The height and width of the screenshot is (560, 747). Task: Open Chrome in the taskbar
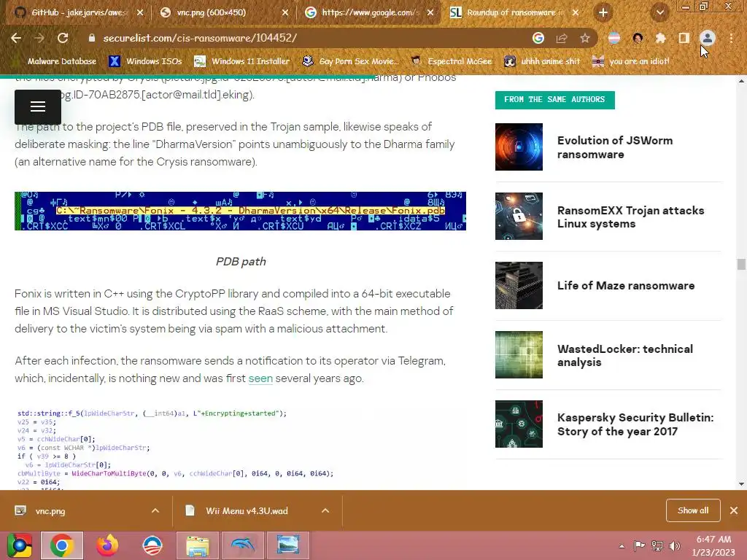point(61,545)
